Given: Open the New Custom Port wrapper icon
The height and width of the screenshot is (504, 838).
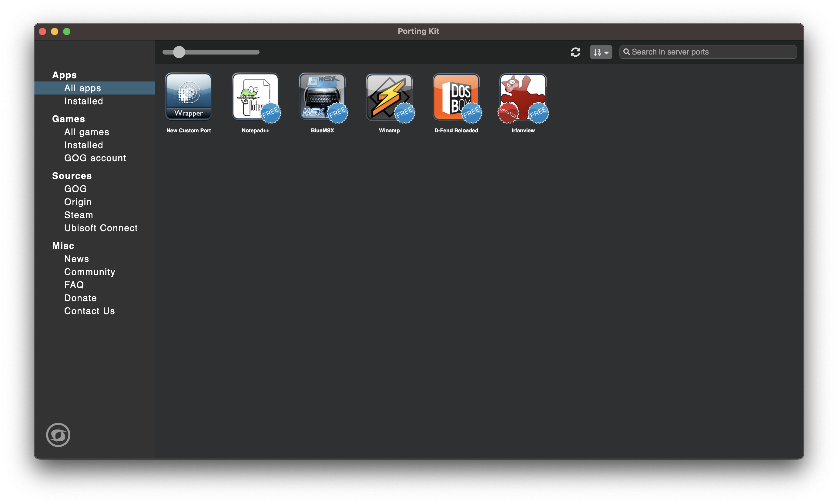Looking at the screenshot, I should (x=188, y=97).
